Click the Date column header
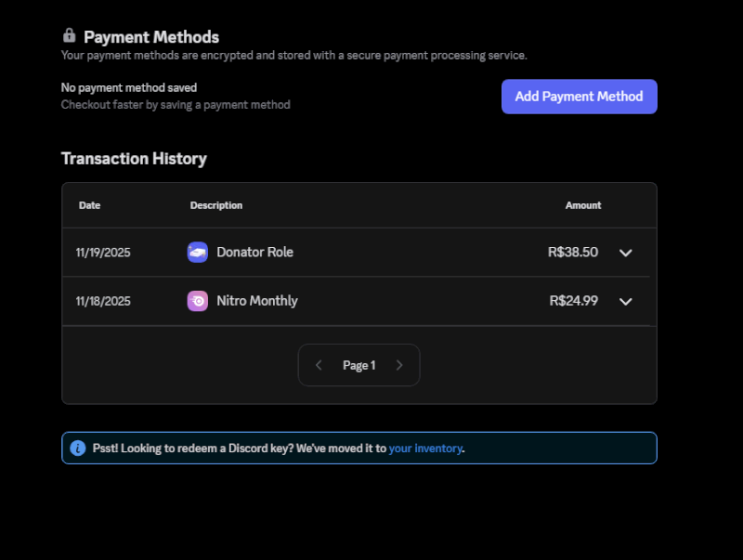 (89, 205)
